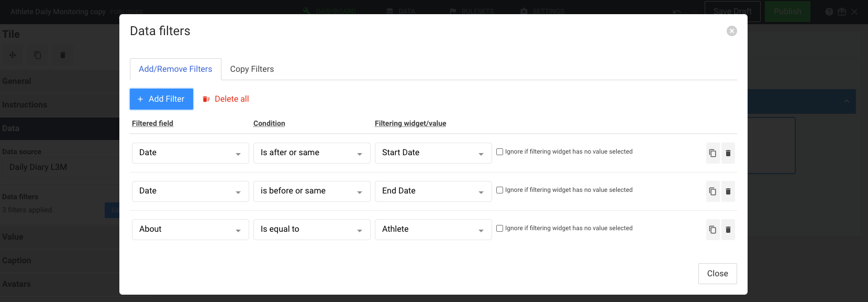868x302 pixels.
Task: Expand the Instructions section in Tile panel
Action: click(60, 105)
